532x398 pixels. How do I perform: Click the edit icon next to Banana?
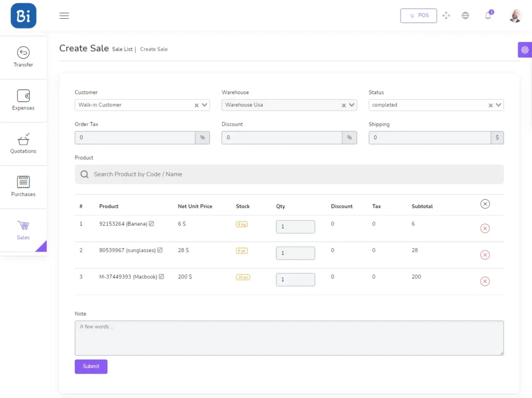click(151, 224)
